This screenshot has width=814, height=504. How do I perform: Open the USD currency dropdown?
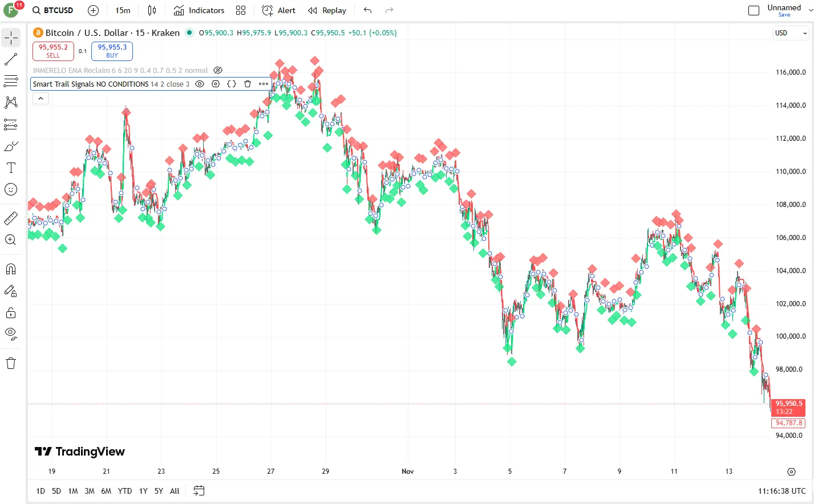click(x=791, y=33)
